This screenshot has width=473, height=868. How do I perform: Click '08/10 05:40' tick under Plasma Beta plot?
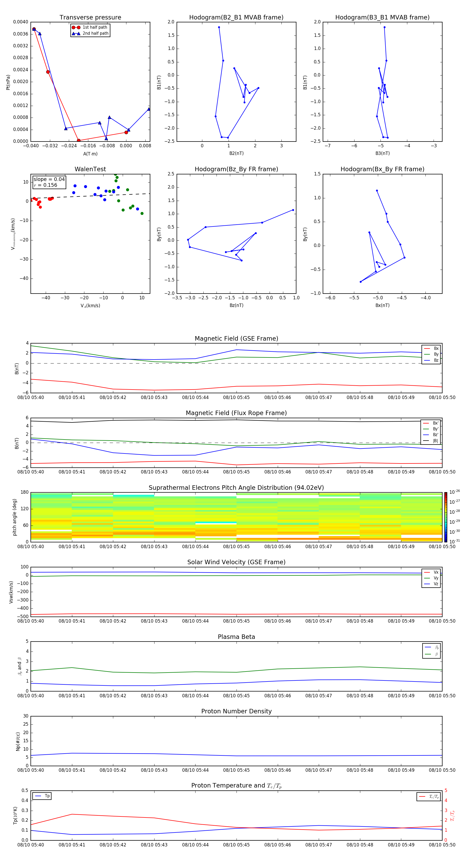(31, 695)
